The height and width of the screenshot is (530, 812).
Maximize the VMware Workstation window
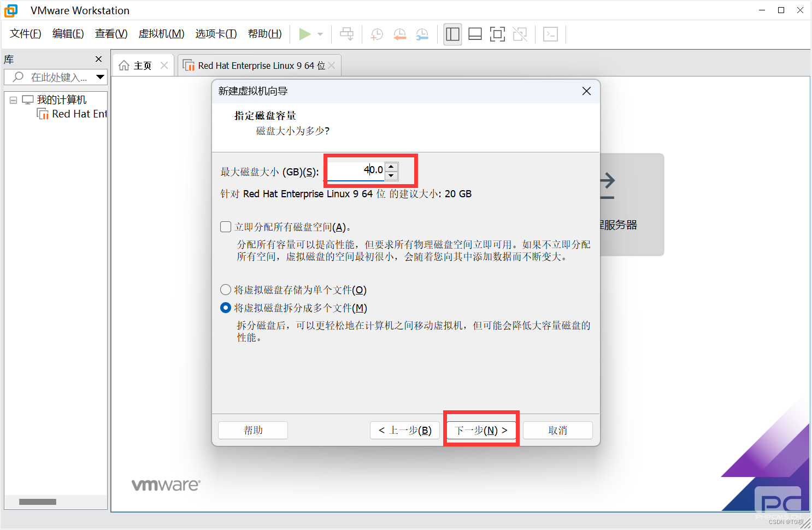point(781,10)
